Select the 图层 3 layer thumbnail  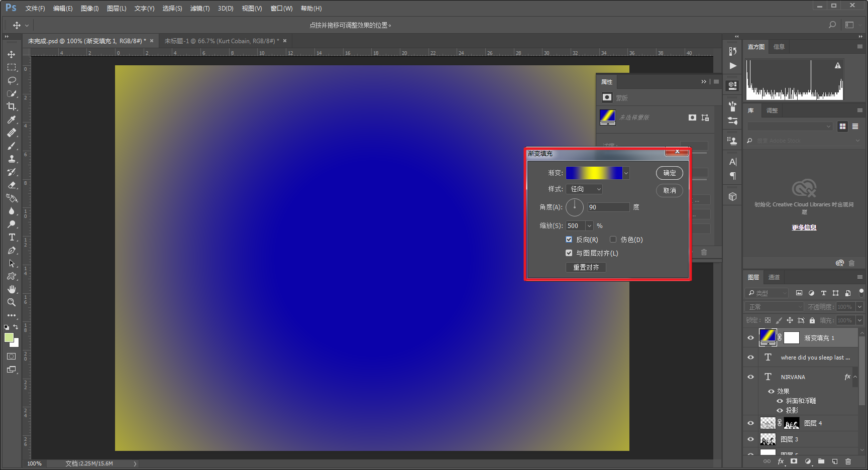pos(768,439)
